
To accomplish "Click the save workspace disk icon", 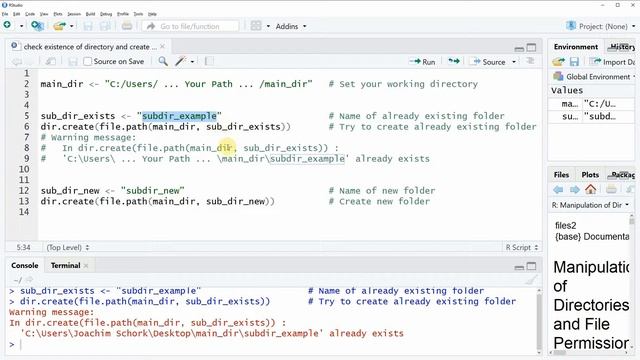I will [574, 62].
